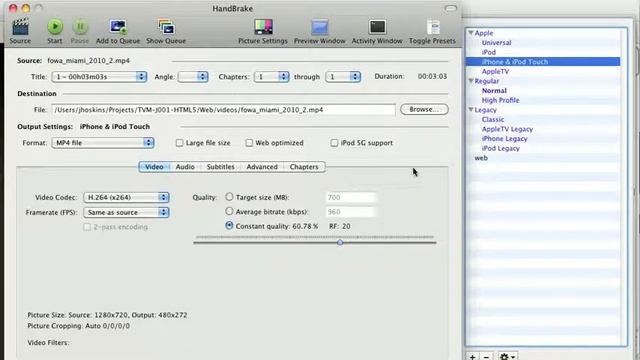Add a new preset with the plus button
The height and width of the screenshot is (360, 640).
[x=472, y=356]
